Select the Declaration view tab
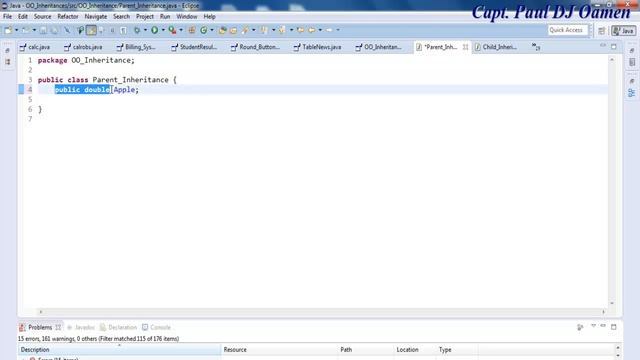 pos(118,327)
